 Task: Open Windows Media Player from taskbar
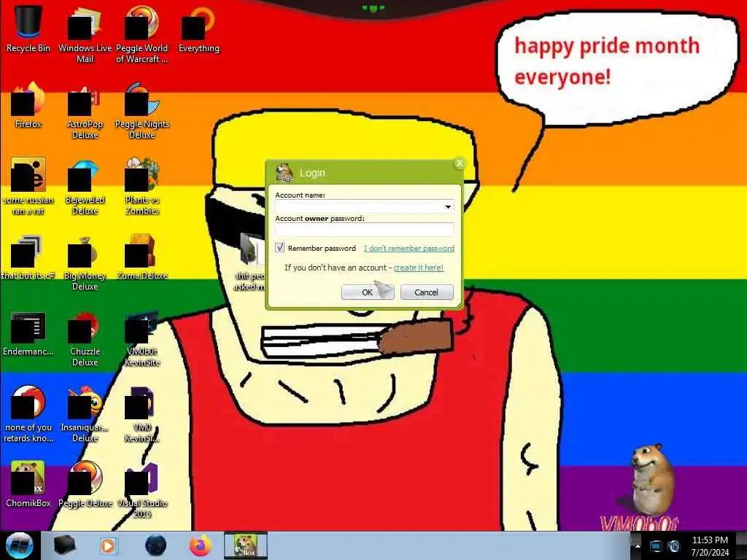[x=108, y=545]
